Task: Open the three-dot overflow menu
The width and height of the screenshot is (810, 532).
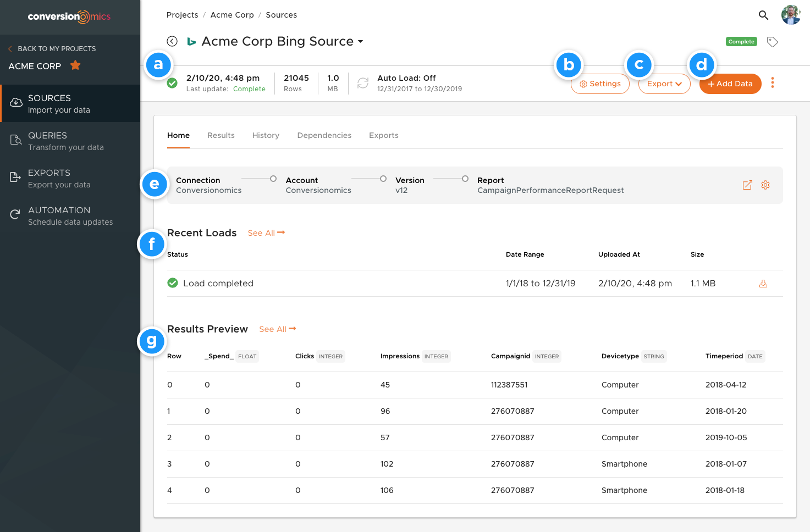Action: [773, 83]
